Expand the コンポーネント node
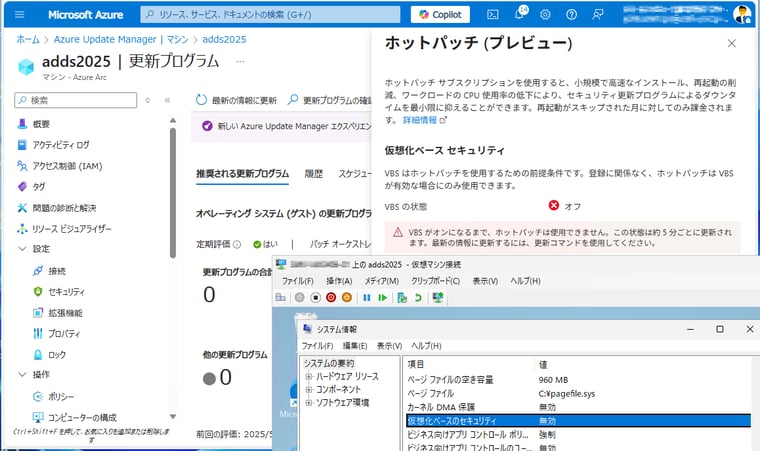The width and height of the screenshot is (760, 451). pos(308,389)
